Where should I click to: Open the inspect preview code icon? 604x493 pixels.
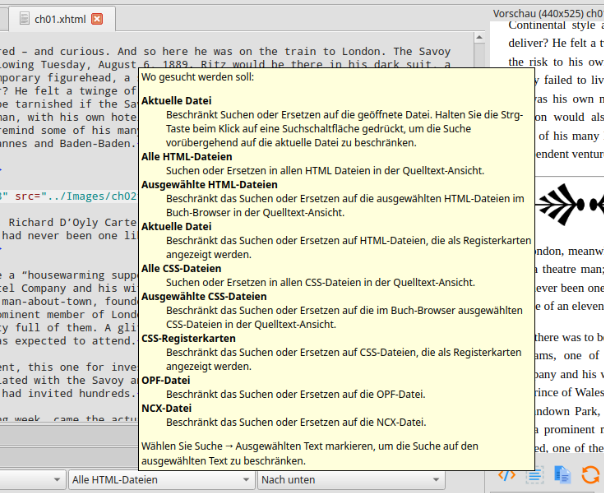(x=506, y=475)
